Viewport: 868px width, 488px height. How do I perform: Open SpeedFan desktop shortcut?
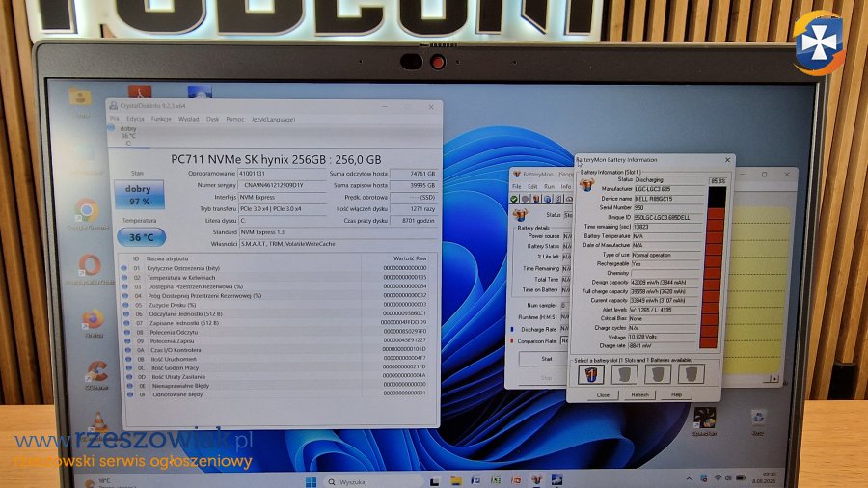tap(705, 421)
